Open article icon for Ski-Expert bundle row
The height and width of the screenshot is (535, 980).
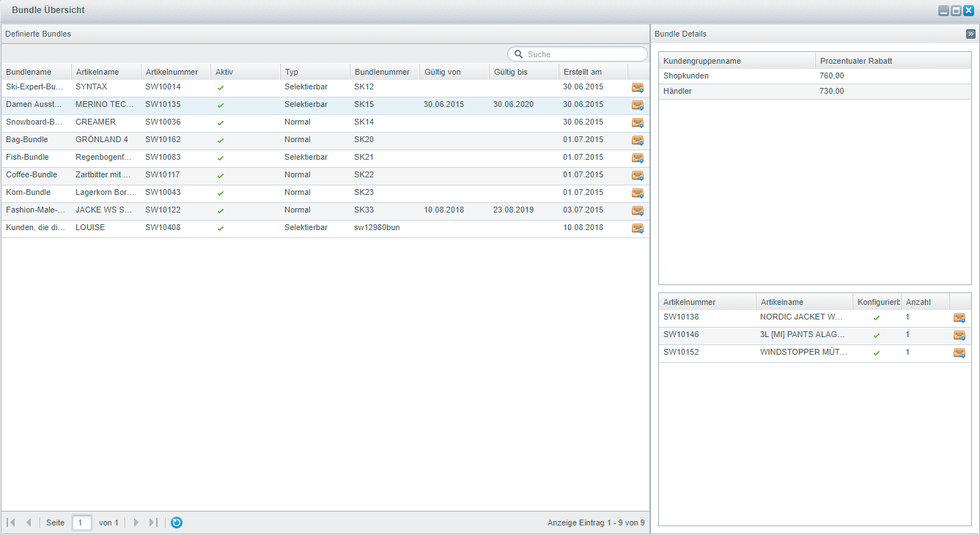pyautogui.click(x=638, y=87)
